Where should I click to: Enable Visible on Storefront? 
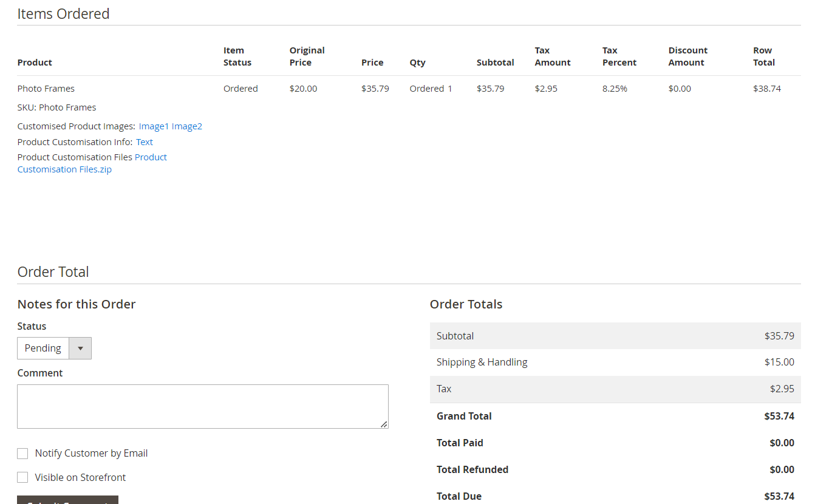click(22, 477)
